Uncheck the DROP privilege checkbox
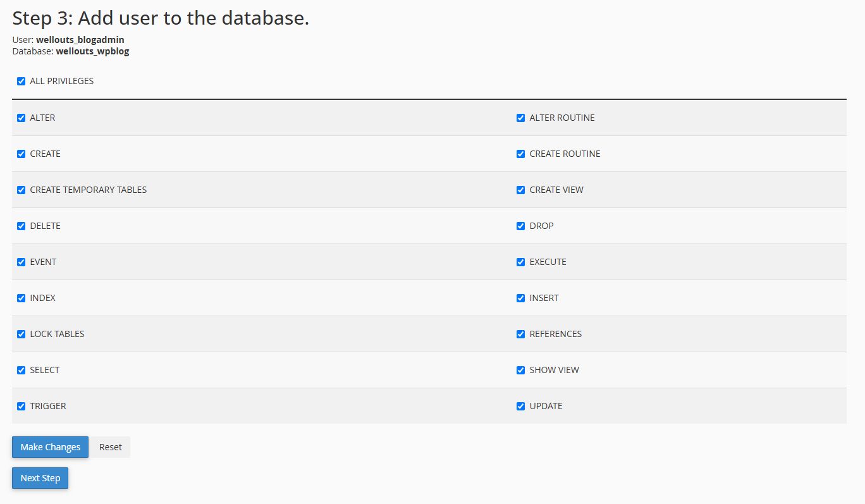Image resolution: width=865 pixels, height=504 pixels. tap(520, 226)
